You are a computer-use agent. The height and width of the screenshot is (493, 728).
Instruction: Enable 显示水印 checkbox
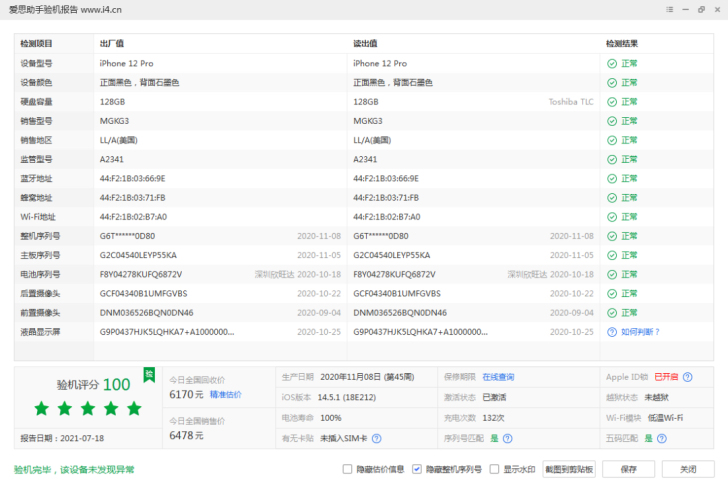[494, 469]
